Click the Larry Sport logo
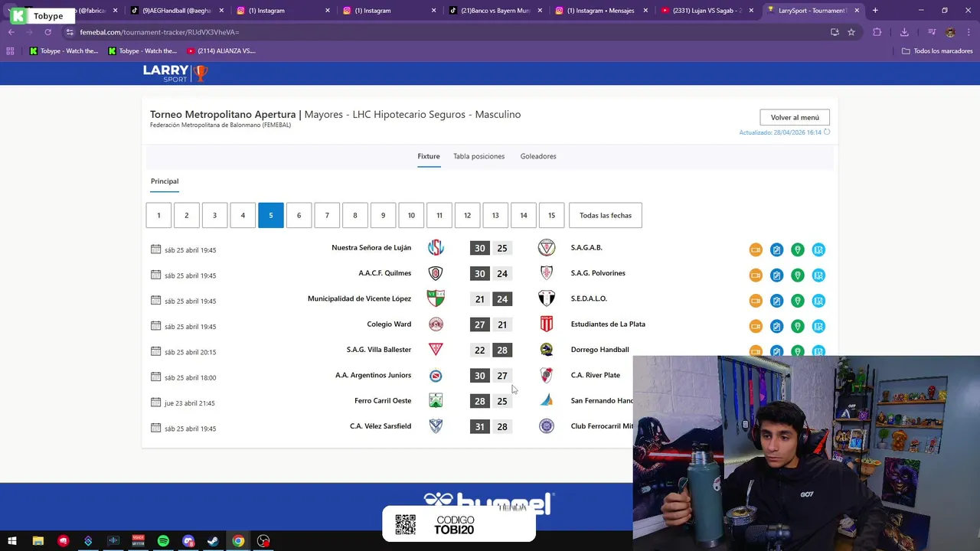 175,73
